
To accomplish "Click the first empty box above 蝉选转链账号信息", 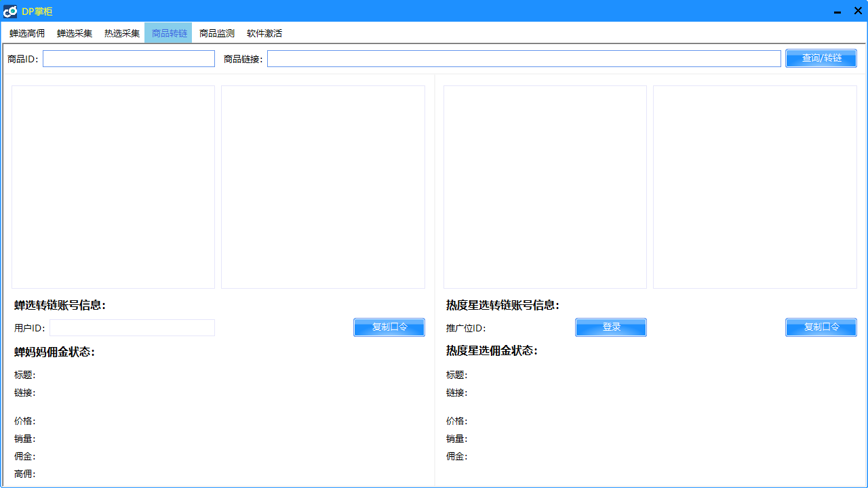I will click(x=113, y=187).
